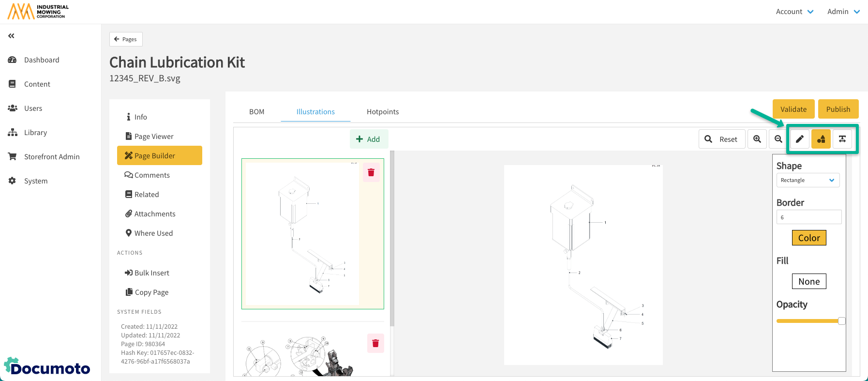868x381 pixels.
Task: Zoom in on the illustration
Action: (757, 139)
